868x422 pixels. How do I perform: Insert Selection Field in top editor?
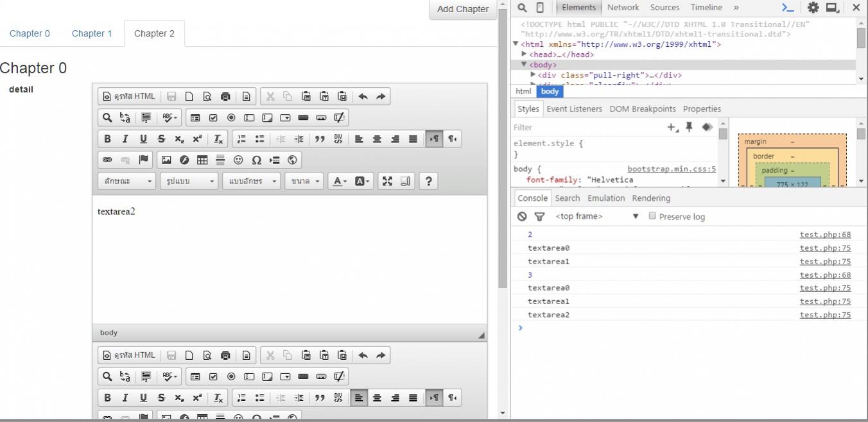click(285, 117)
